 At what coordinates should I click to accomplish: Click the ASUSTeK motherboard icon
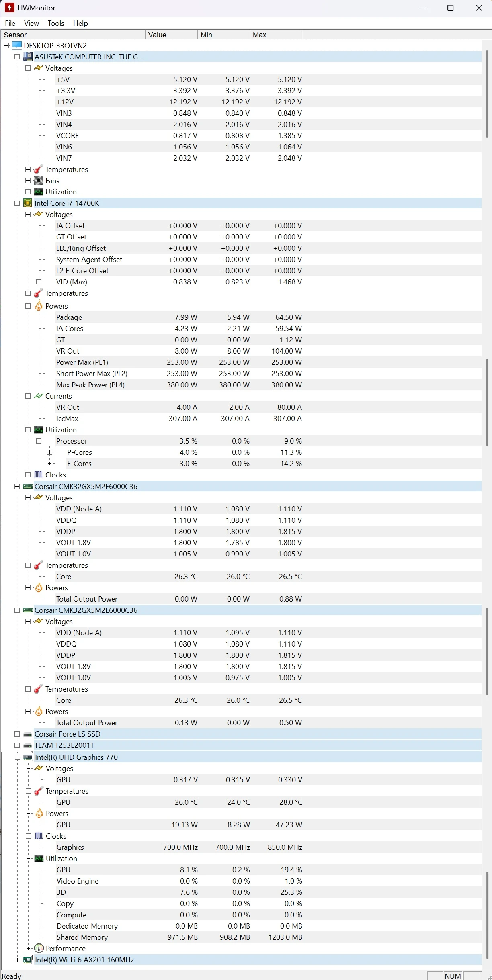pos(28,57)
